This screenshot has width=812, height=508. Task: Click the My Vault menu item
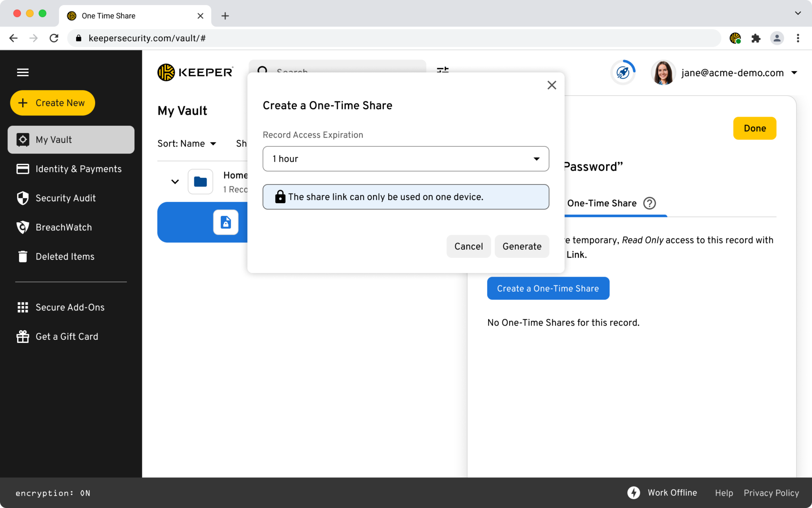click(71, 139)
